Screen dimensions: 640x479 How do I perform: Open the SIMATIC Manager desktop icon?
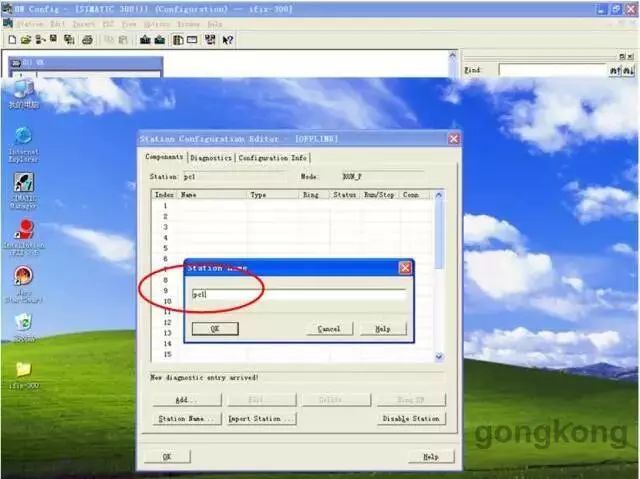point(23,186)
